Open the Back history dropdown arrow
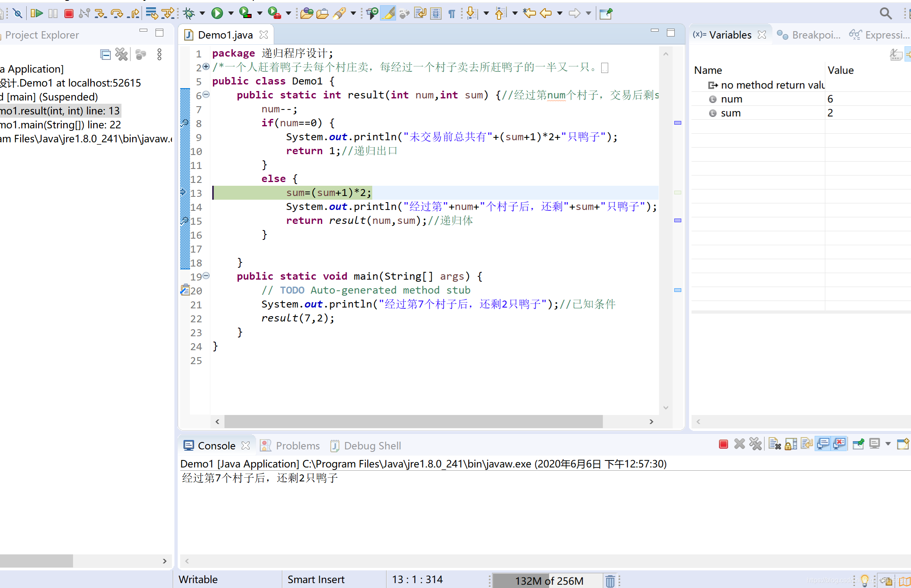Viewport: 911px width, 588px height. click(x=559, y=14)
